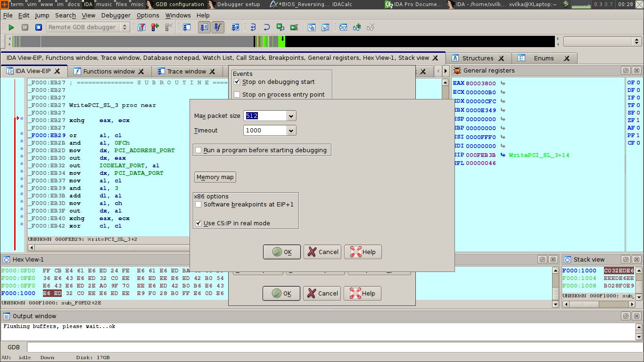Delete breakpoint toolbar icon with X
Screen dimensions: 644x362
click(168, 27)
